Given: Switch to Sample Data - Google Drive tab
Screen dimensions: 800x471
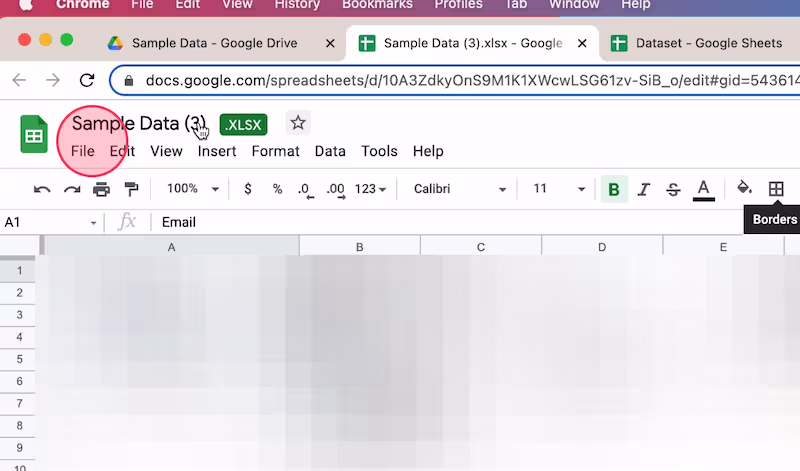Looking at the screenshot, I should point(214,43).
